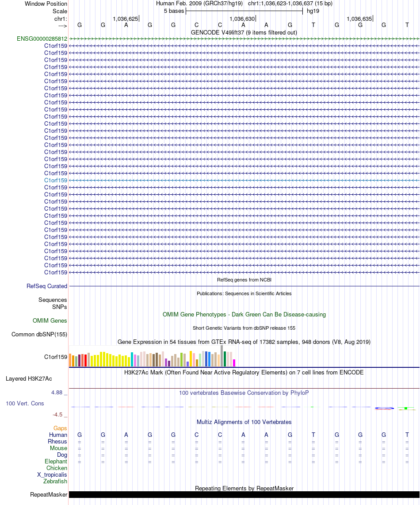Click the green ENSG00000285812 transcript line

[x=244, y=39]
